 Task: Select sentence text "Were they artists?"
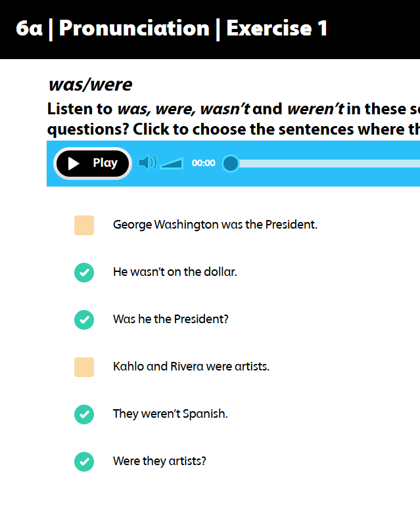[160, 461]
